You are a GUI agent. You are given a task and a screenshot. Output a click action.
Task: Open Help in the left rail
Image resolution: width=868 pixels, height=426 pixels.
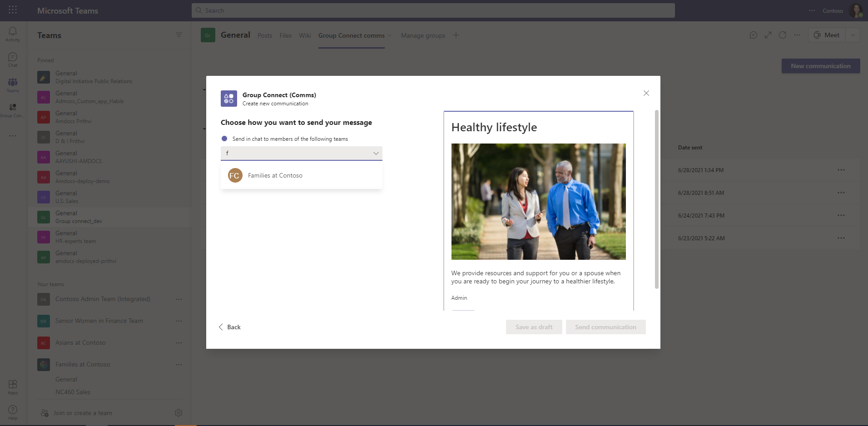[13, 412]
